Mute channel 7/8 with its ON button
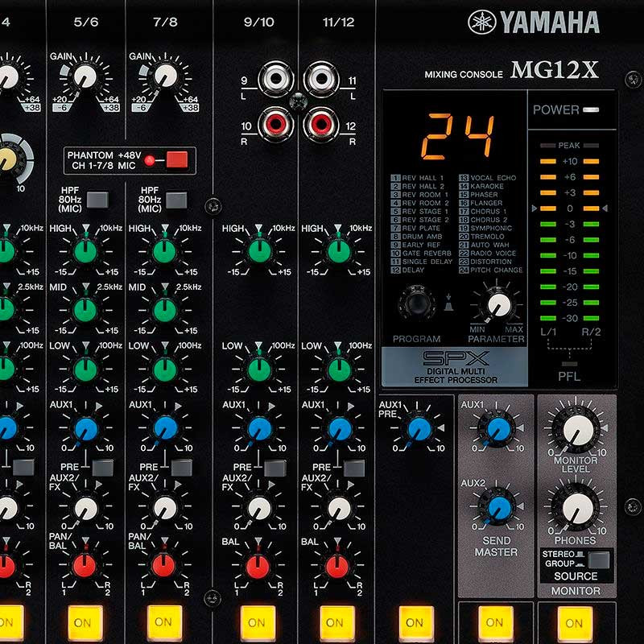Image resolution: width=644 pixels, height=644 pixels. point(164,622)
